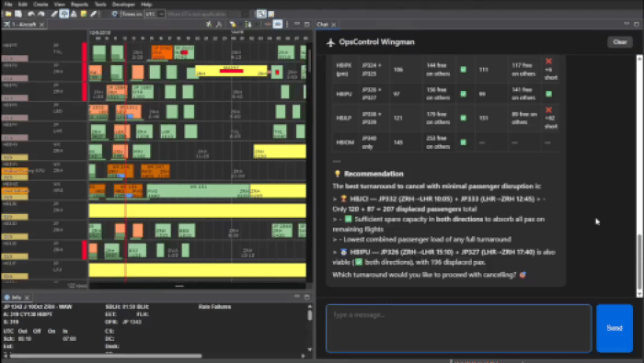Click the 'Rate Failures' text in Info panel

[x=214, y=307]
